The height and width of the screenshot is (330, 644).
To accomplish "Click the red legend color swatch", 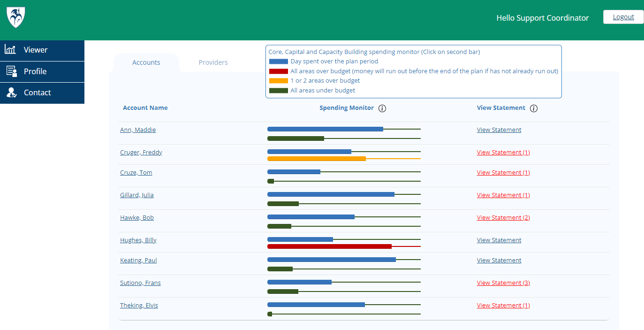I will pyautogui.click(x=278, y=71).
